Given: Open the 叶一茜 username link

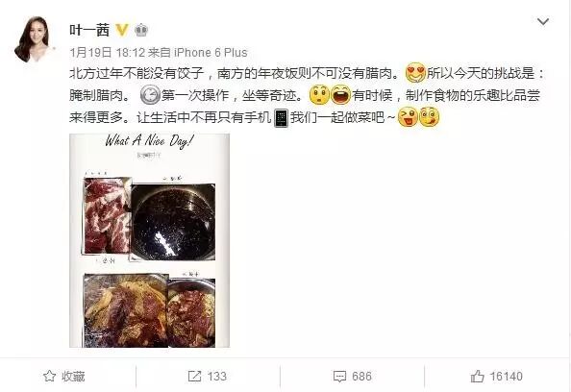Looking at the screenshot, I should pyautogui.click(x=89, y=30).
